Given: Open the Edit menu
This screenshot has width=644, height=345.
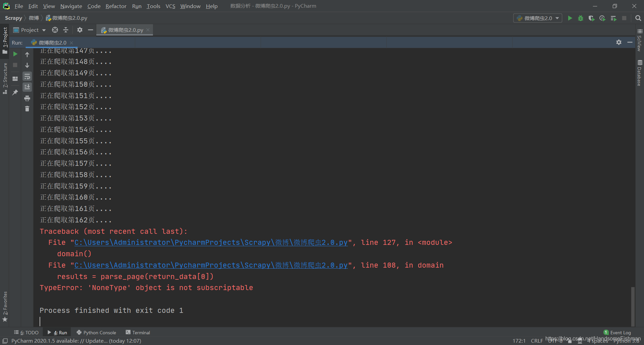Looking at the screenshot, I should coord(33,6).
